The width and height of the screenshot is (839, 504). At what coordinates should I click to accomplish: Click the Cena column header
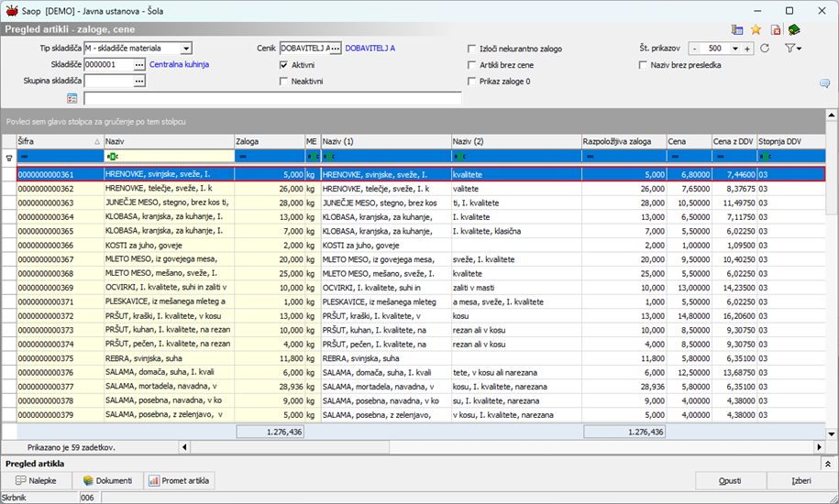(689, 142)
